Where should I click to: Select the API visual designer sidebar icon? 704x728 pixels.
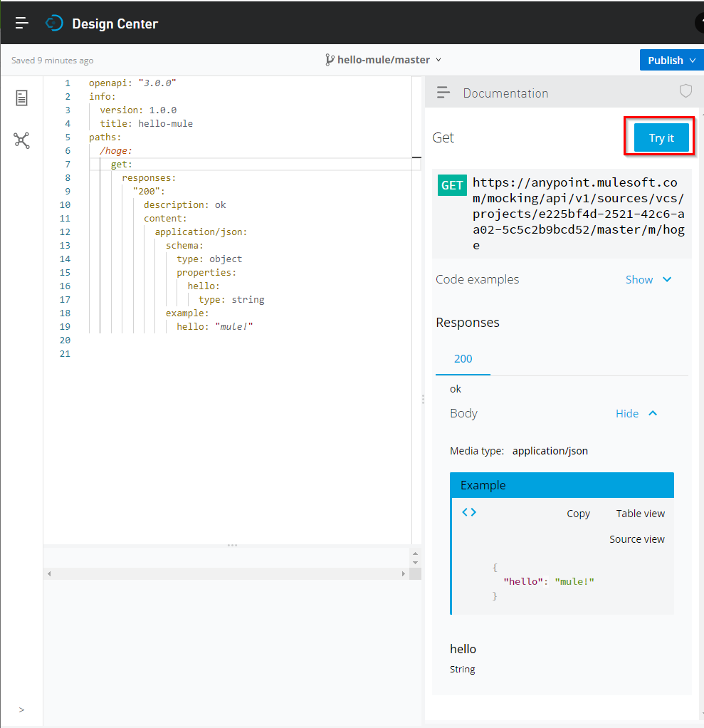tap(21, 141)
